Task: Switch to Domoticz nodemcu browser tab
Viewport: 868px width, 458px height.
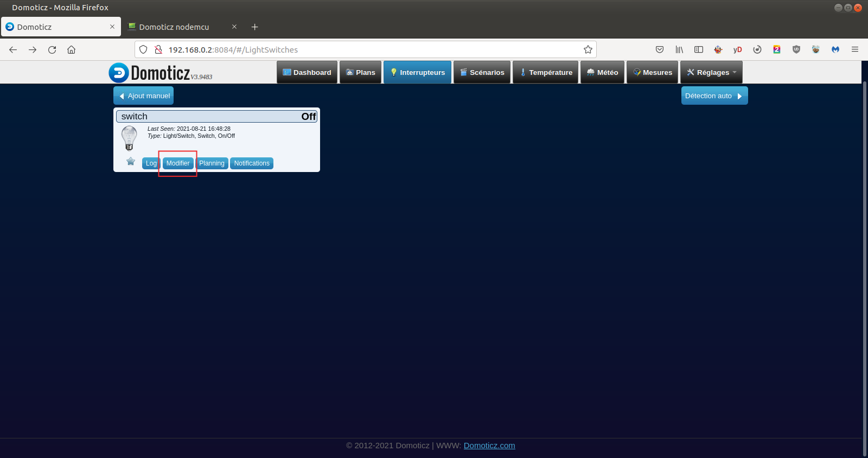Action: tap(174, 27)
